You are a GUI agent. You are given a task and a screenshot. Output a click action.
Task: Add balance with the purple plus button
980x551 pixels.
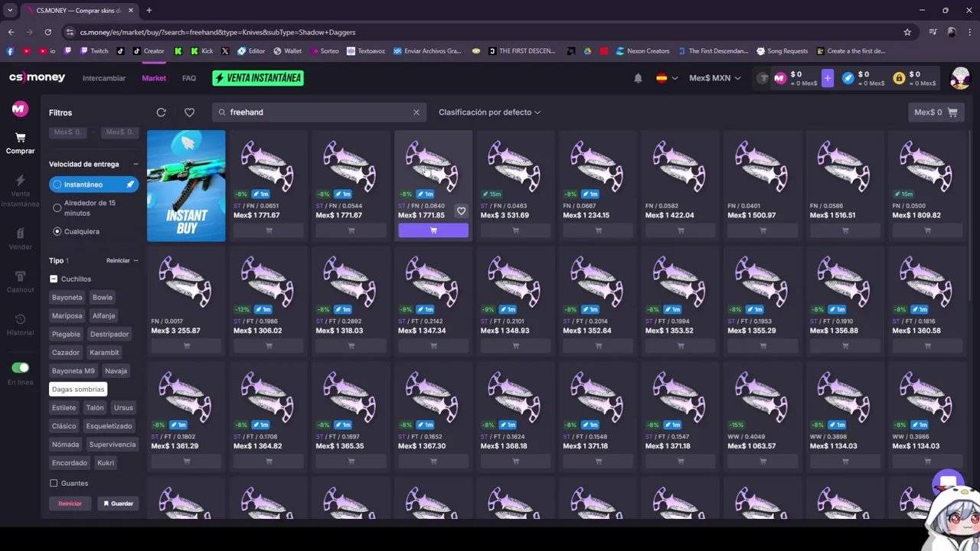point(827,78)
